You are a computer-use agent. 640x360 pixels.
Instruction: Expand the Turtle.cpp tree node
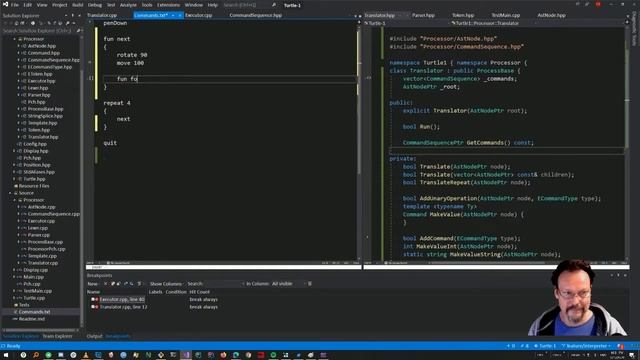14,298
